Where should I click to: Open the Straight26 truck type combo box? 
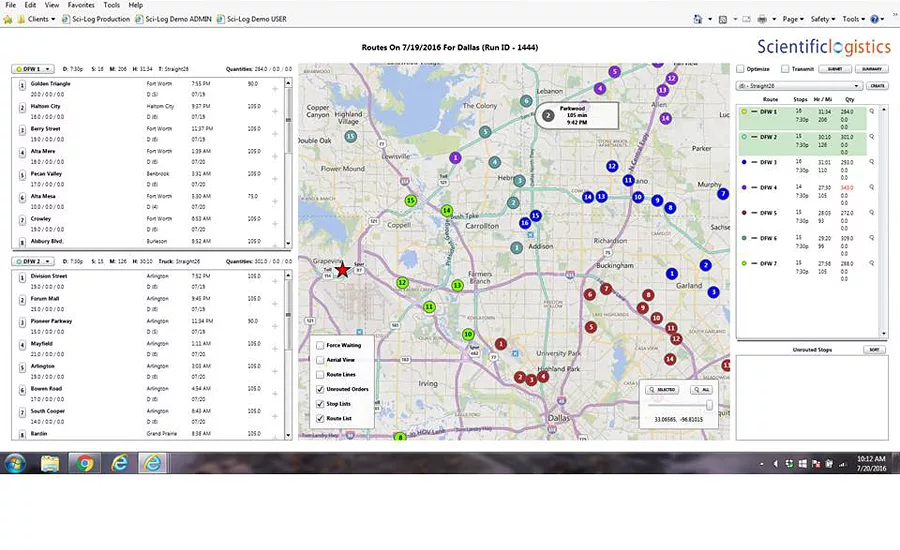799,86
